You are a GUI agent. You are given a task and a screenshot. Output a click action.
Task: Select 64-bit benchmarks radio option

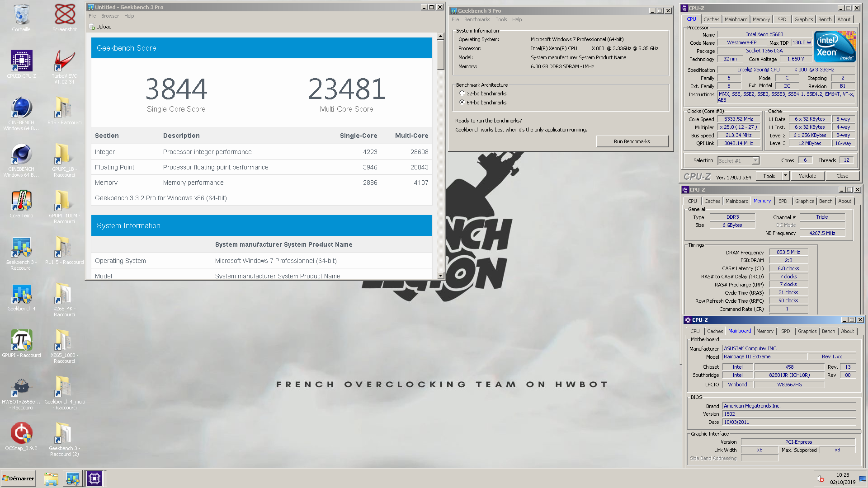[x=462, y=102]
